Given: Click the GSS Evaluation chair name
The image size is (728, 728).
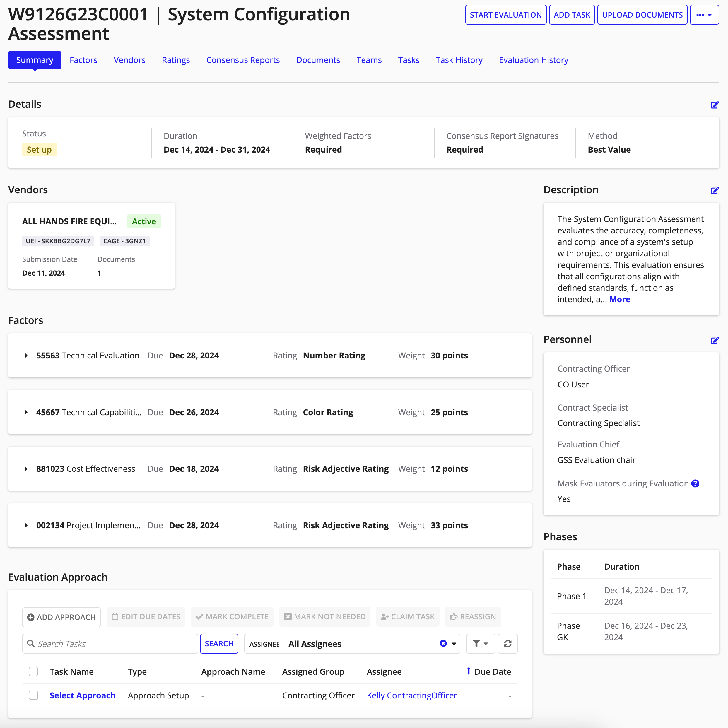Looking at the screenshot, I should (x=597, y=460).
